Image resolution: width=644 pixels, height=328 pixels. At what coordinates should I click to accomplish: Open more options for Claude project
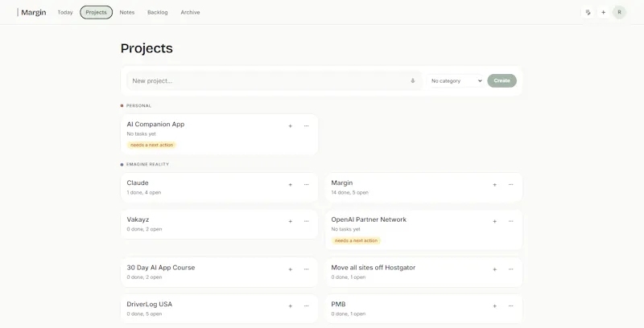click(307, 185)
